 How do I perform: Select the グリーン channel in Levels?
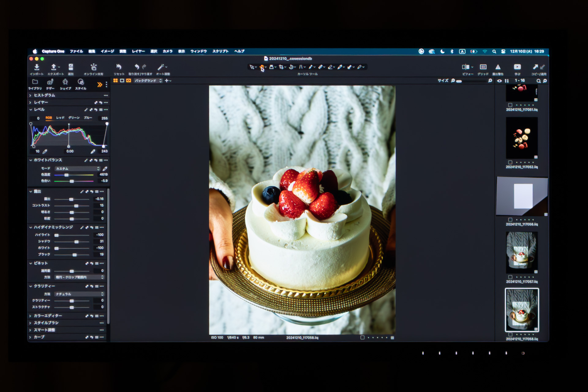tap(74, 118)
